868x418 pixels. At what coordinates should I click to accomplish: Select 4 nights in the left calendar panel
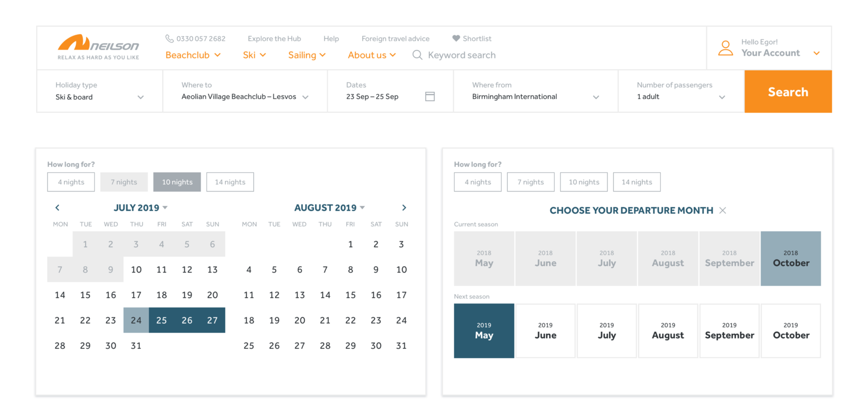pyautogui.click(x=71, y=182)
